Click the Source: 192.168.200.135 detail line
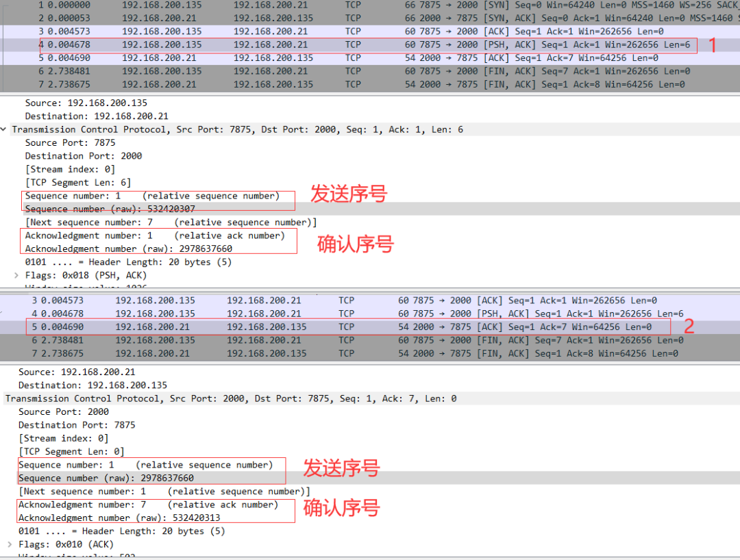This screenshot has width=740, height=560. click(x=86, y=103)
